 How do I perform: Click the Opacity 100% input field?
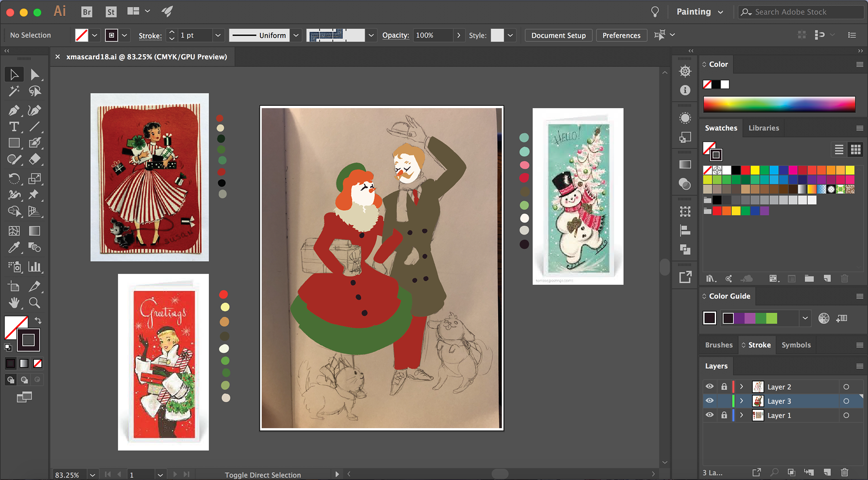pyautogui.click(x=433, y=35)
